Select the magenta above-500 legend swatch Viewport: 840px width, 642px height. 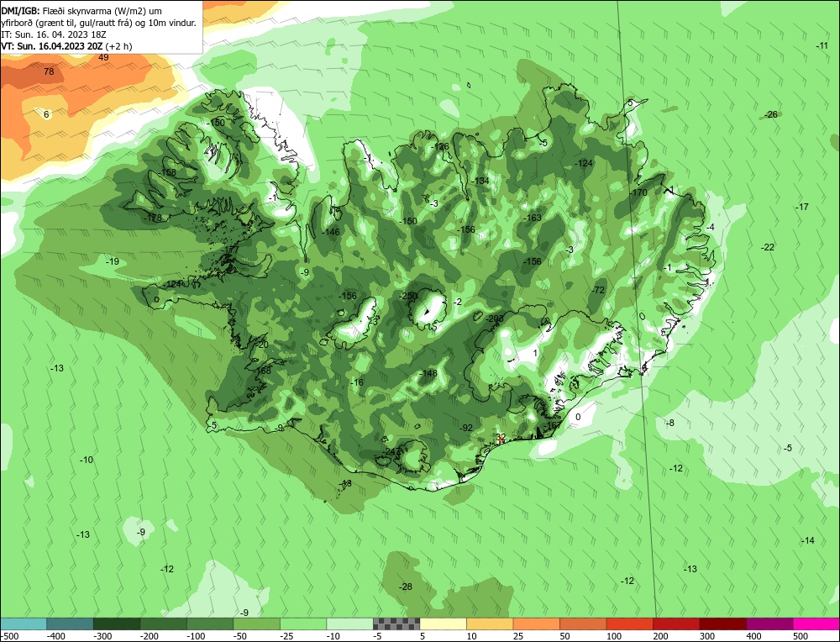(816, 624)
